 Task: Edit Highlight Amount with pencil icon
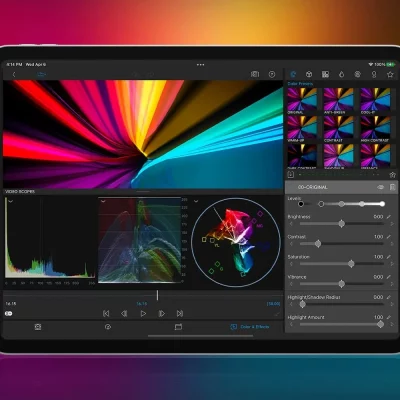[x=389, y=317]
